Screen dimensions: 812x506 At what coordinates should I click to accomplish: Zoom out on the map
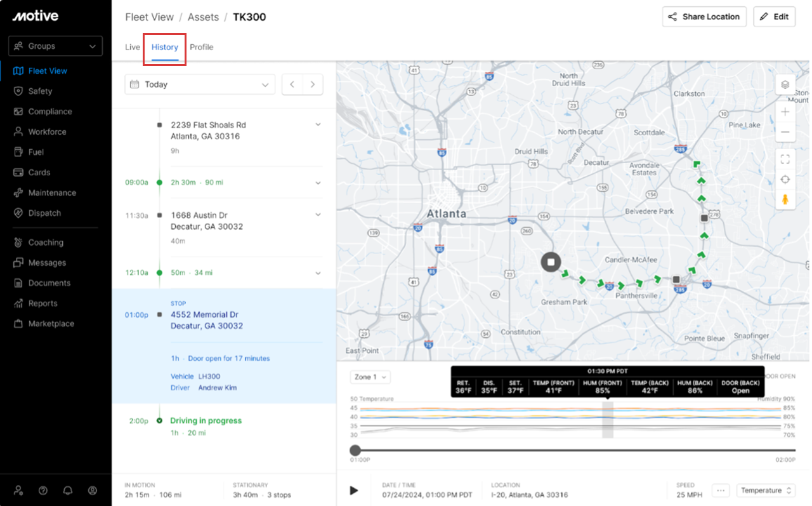pos(785,132)
